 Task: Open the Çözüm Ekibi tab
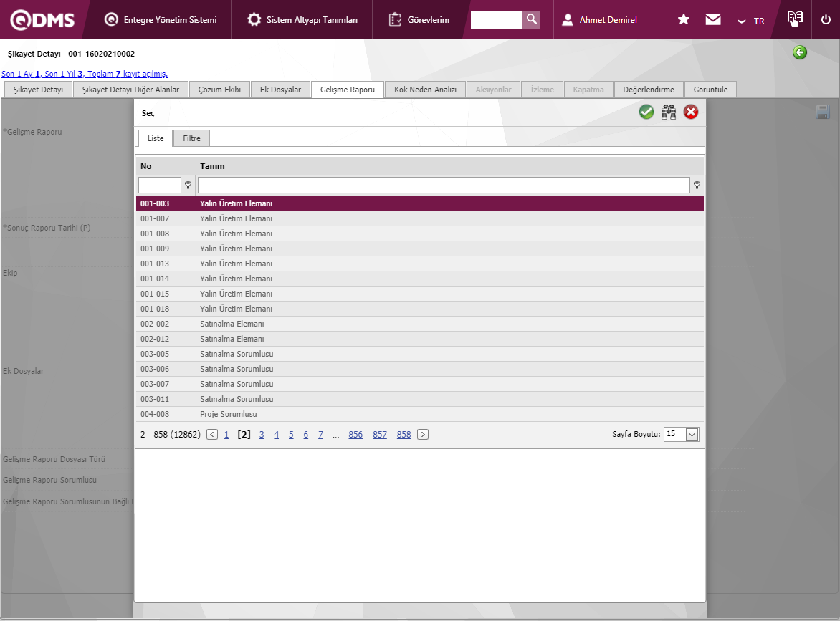coord(219,90)
